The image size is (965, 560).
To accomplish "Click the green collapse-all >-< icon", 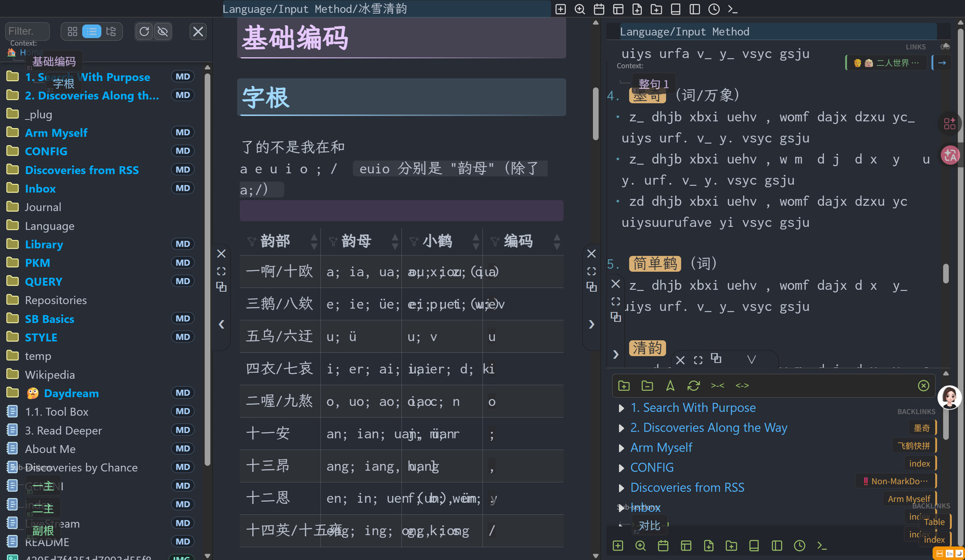I will tap(718, 386).
